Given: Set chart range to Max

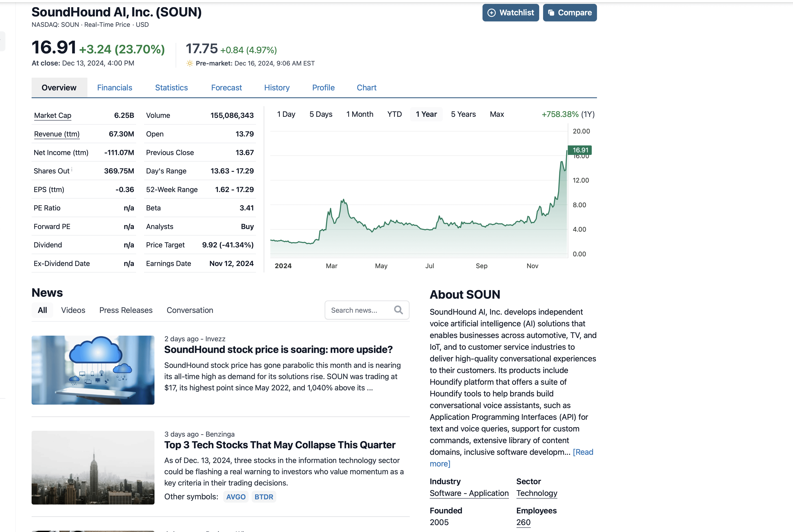Looking at the screenshot, I should pos(497,114).
